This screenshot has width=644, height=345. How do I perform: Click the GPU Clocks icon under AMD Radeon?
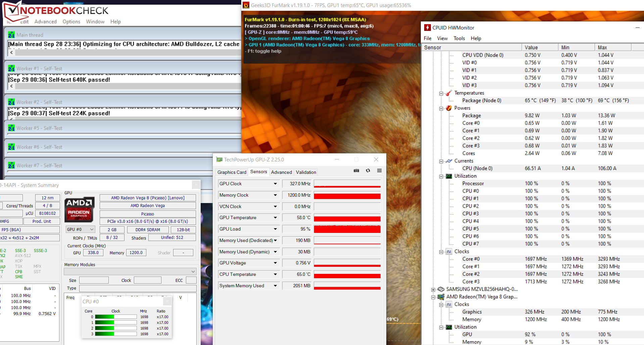point(449,304)
